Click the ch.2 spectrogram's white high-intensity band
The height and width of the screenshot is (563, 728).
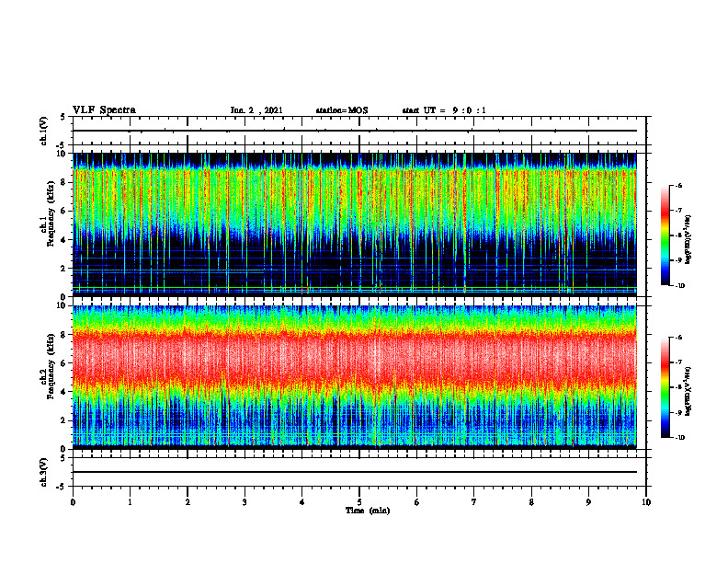(x=355, y=353)
